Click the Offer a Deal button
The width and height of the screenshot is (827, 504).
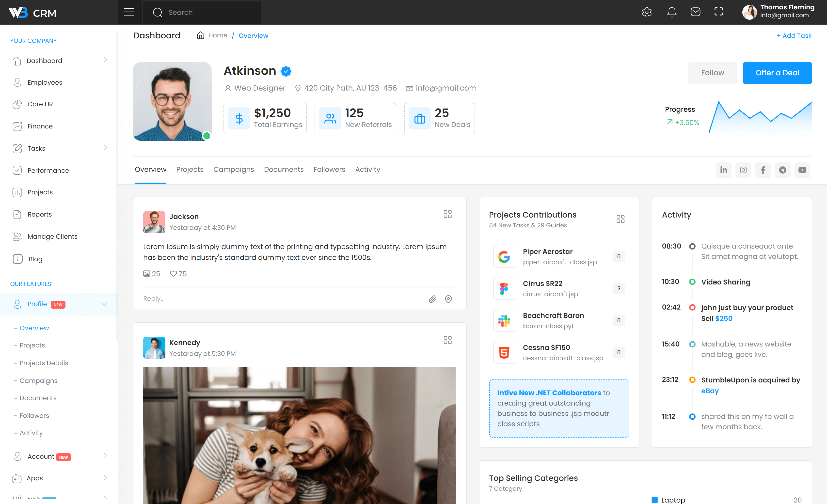(x=777, y=73)
